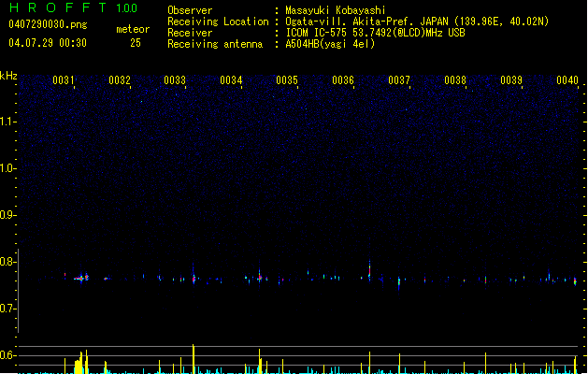Screen dimensions: 588x374
Task: Click the 0.8 kHz axis label
Action: [7, 262]
